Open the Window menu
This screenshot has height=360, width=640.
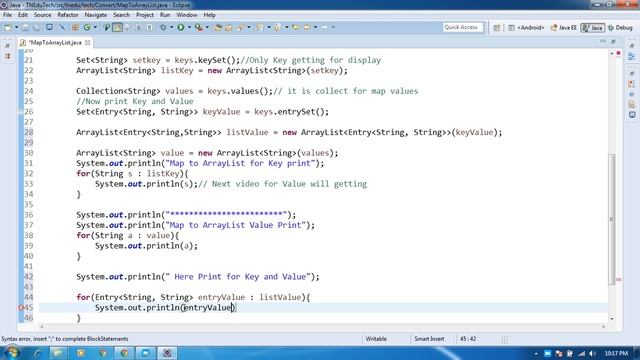click(x=187, y=15)
